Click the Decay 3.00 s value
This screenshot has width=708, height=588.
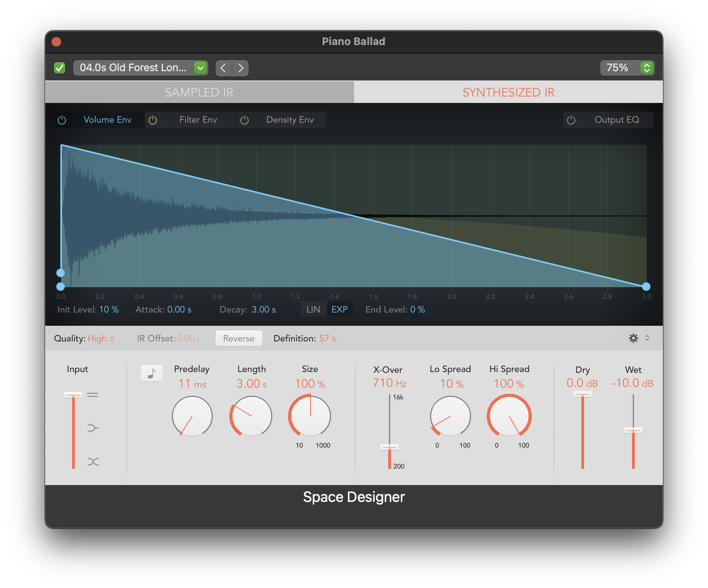[x=264, y=310]
